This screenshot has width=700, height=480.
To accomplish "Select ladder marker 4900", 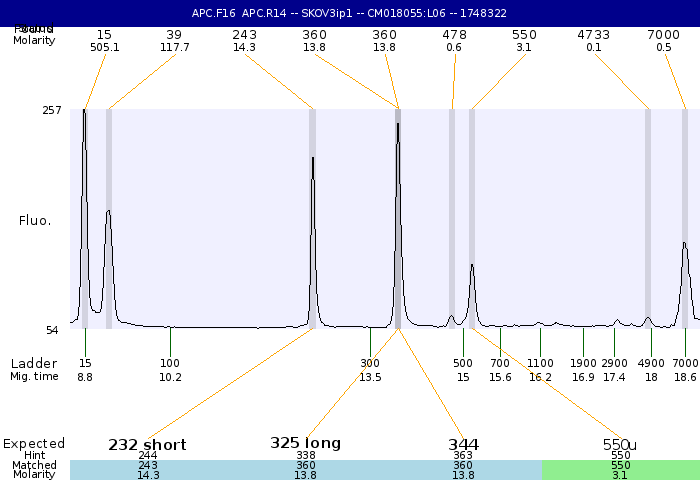I will 651,363.
